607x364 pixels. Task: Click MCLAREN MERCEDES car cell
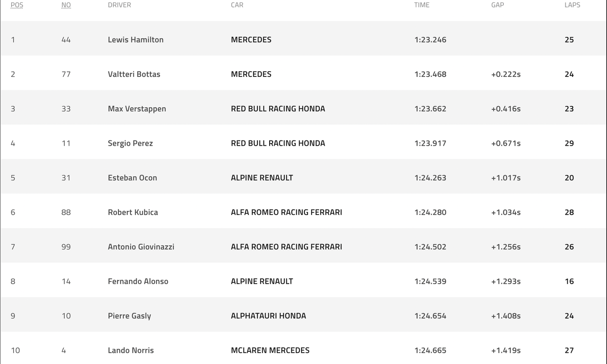[x=270, y=350]
